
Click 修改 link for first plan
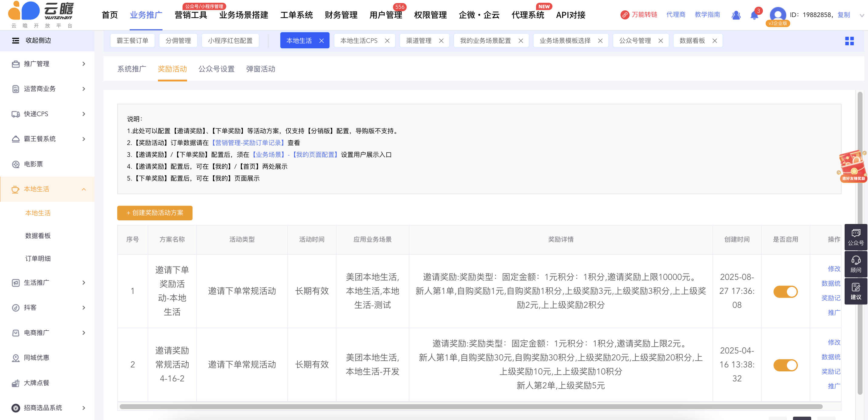click(834, 269)
